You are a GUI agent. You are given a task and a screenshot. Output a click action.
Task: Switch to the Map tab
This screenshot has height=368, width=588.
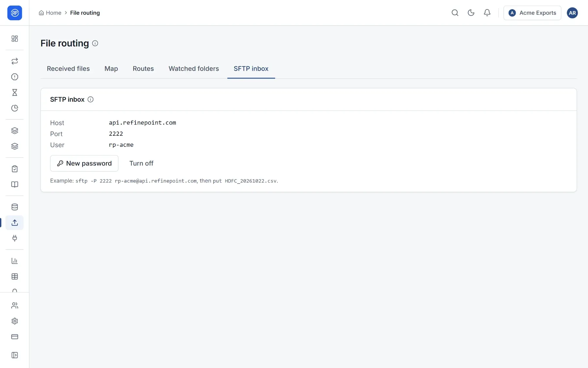coord(111,69)
